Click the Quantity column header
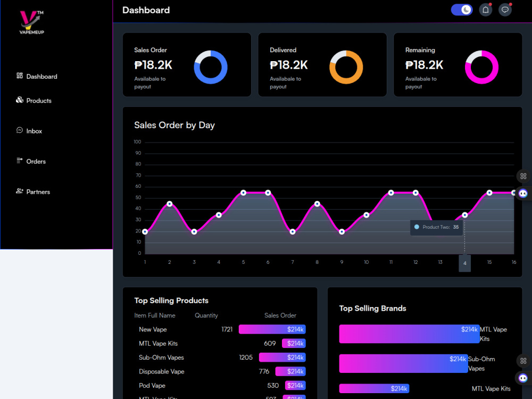Screen dimensions: 532x399 206,315
